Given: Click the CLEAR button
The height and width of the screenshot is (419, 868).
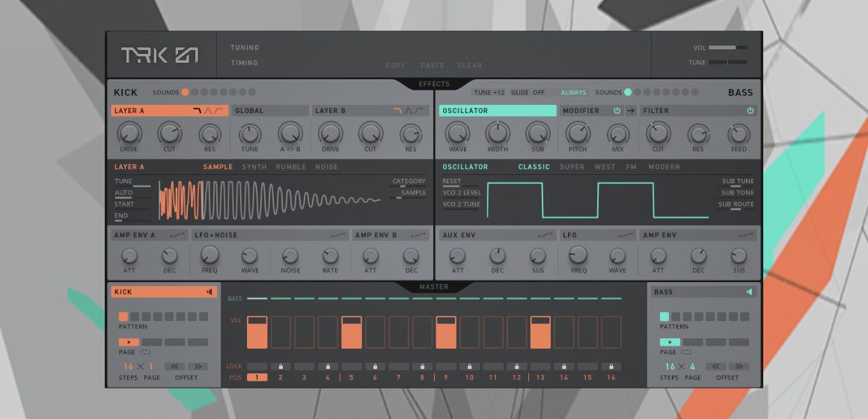Looking at the screenshot, I should tap(470, 65).
